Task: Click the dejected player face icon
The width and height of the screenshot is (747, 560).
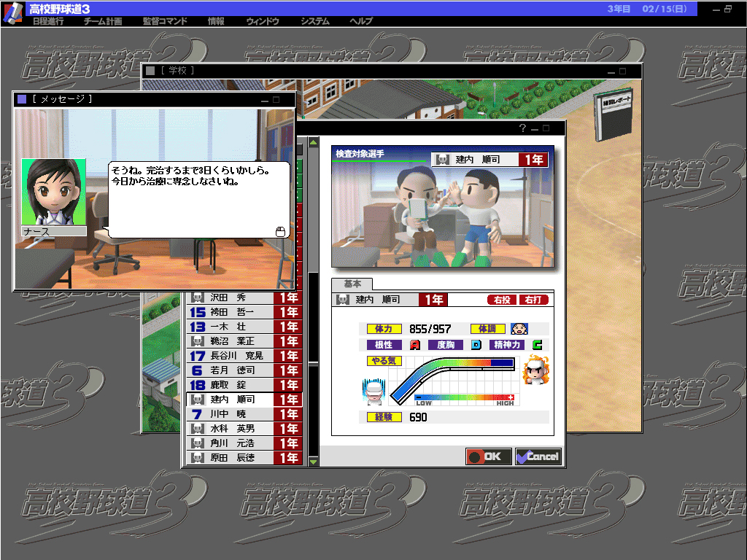Action: point(373,392)
